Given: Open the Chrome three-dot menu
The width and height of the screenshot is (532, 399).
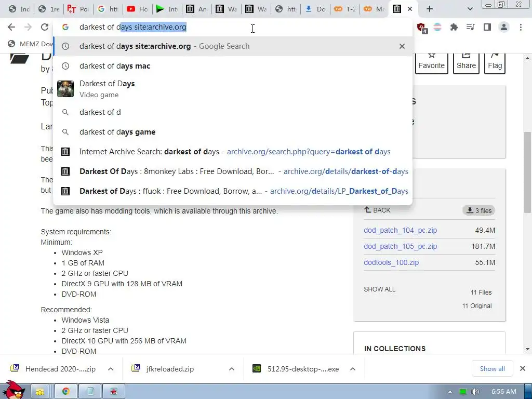Looking at the screenshot, I should click(521, 27).
